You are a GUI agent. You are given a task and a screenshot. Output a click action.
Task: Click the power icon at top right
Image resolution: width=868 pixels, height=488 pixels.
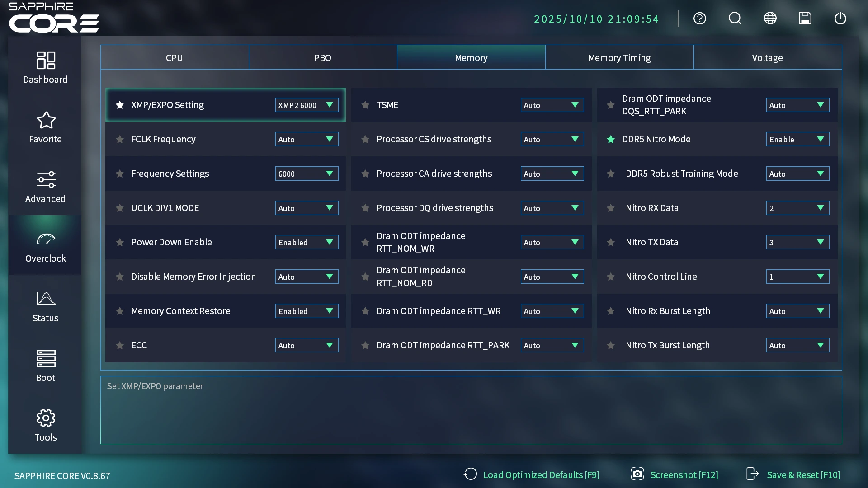840,19
